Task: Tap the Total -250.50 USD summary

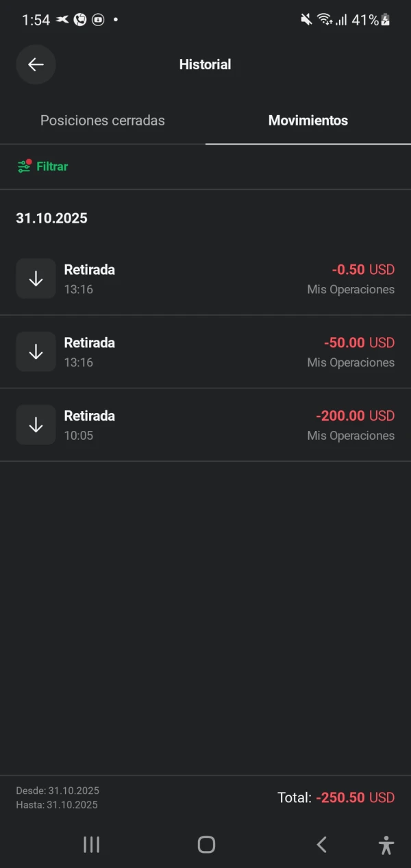Action: coord(336,797)
